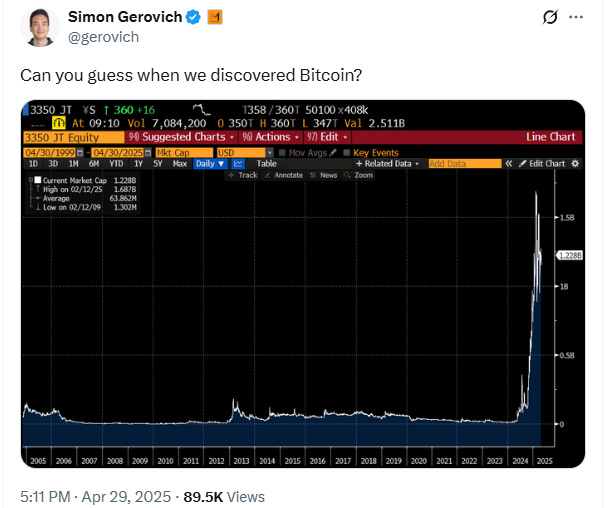
Task: Click the High on 02/12/25 legend row
Action: tap(86, 189)
